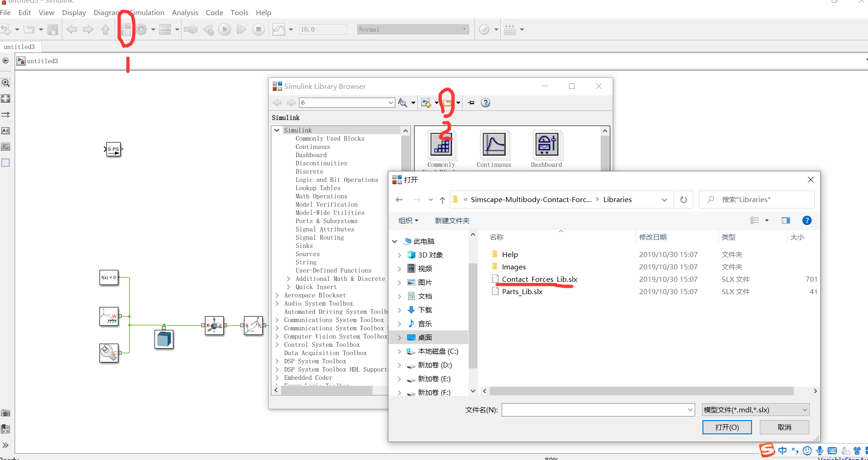The height and width of the screenshot is (460, 868).
Task: Collapse the Simulink tree node
Action: (277, 130)
